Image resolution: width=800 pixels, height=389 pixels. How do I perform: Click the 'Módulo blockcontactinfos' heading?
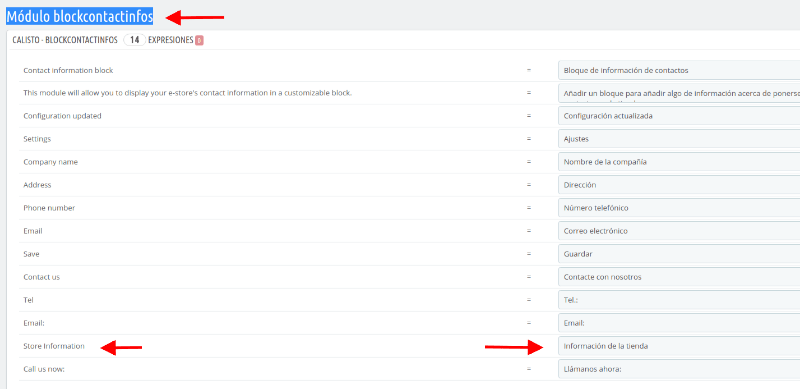click(x=80, y=17)
